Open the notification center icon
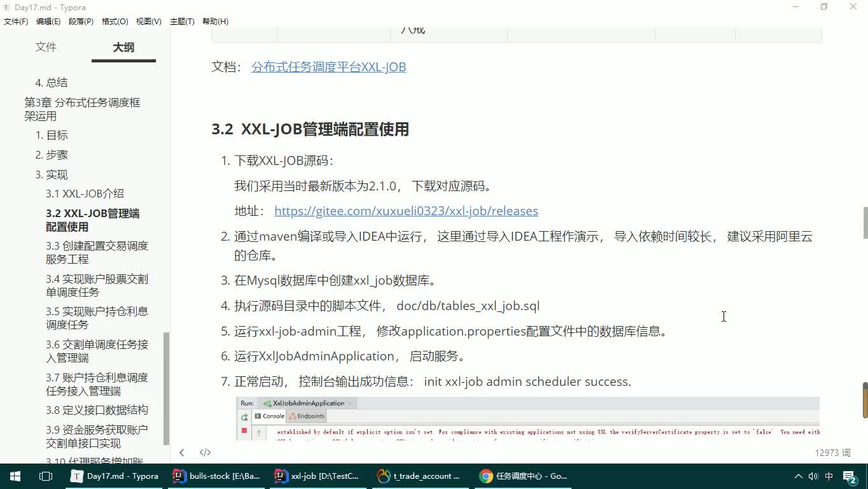This screenshot has width=868, height=489. (x=850, y=476)
